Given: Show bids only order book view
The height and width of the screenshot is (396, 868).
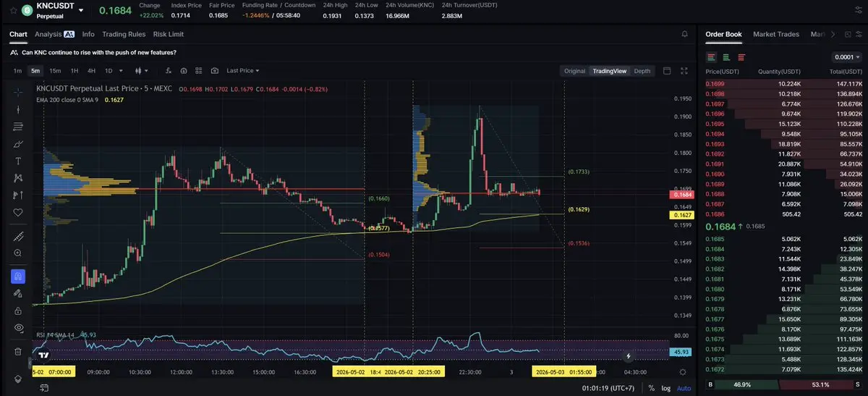Looking at the screenshot, I should coord(726,57).
